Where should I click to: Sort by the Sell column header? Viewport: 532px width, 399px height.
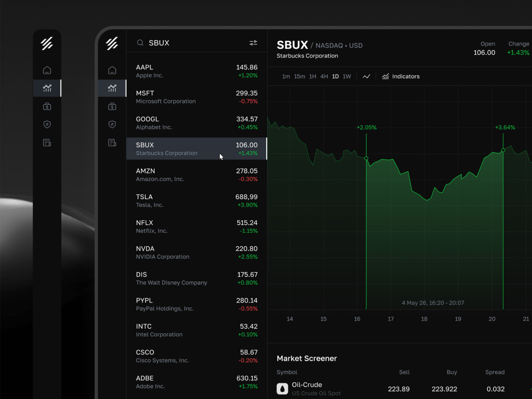(x=404, y=372)
